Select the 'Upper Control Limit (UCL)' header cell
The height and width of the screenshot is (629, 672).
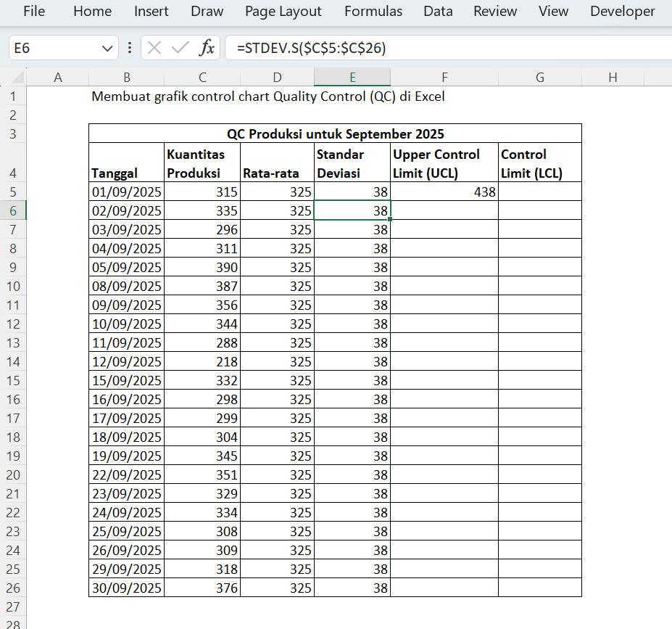444,163
